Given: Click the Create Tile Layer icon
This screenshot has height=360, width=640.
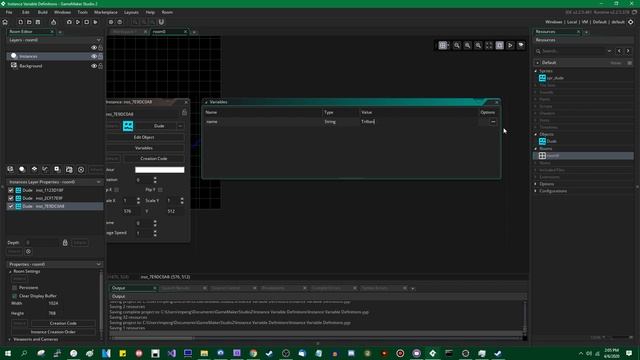Looking at the screenshot, I should (34, 169).
